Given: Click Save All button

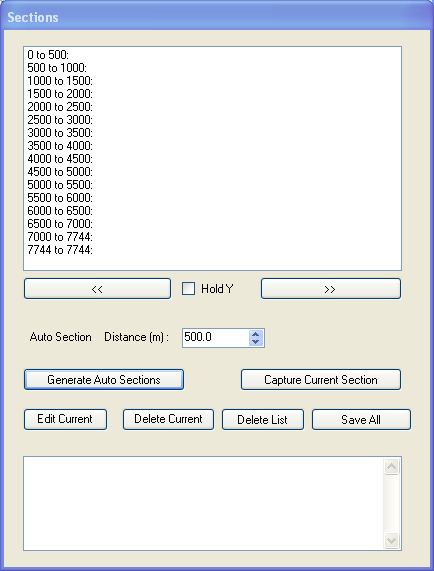Looking at the screenshot, I should tap(361, 420).
